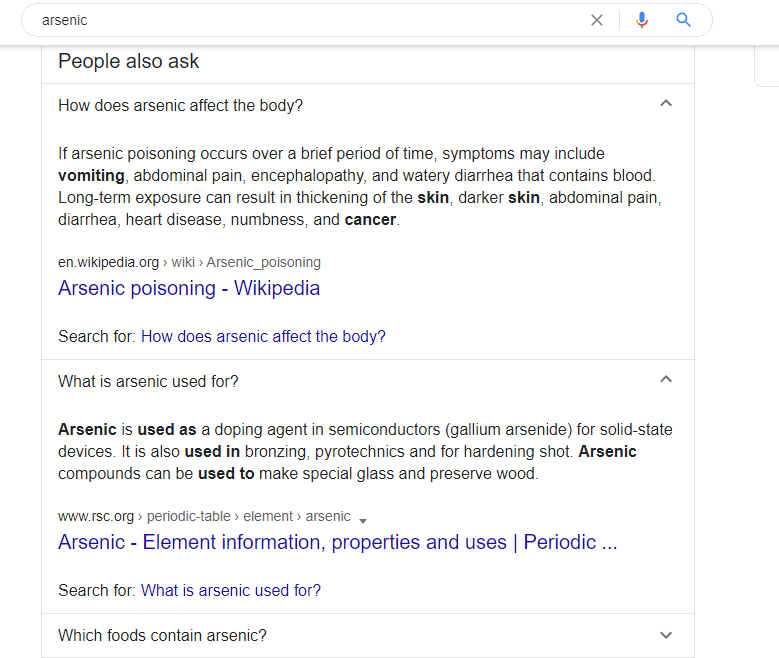Collapse "How does arsenic affect the body?" chevron
This screenshot has height=658, width=779.
point(666,103)
